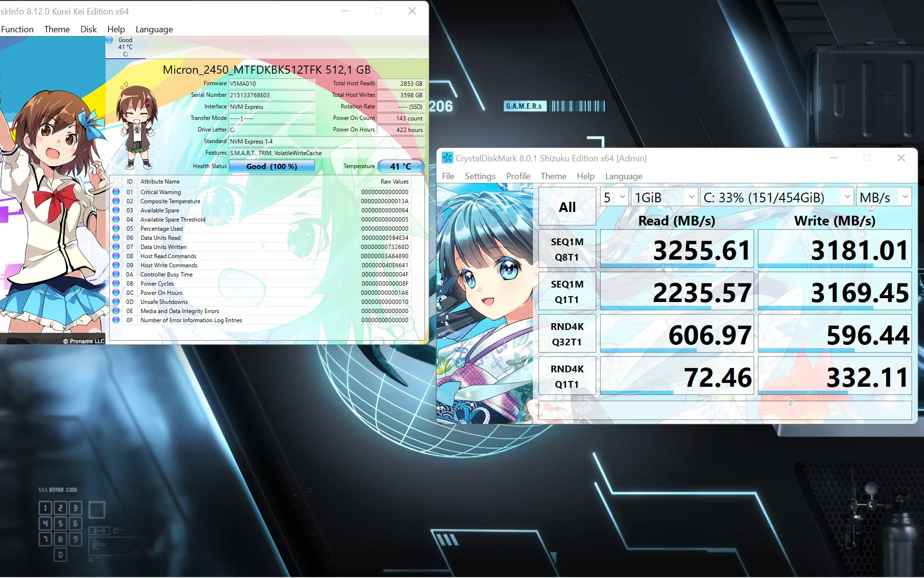Image resolution: width=924 pixels, height=578 pixels.
Task: Click the status orb for Percentage Used
Action: tap(116, 228)
